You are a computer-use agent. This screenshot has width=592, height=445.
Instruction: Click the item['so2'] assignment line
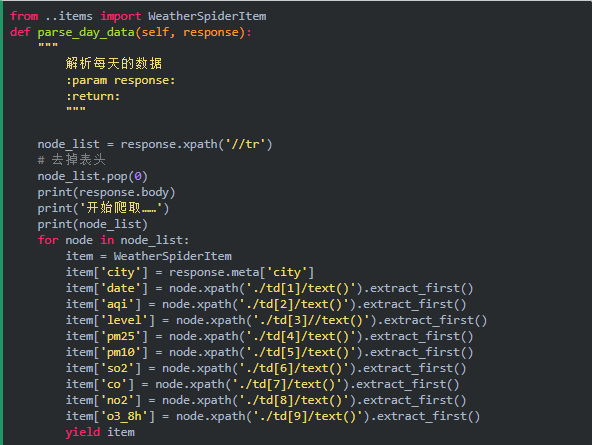tap(266, 368)
